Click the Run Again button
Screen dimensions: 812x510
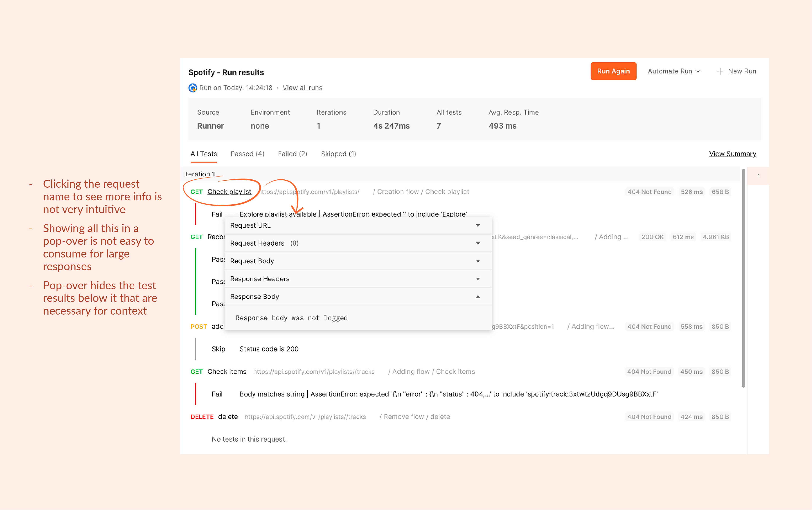pos(613,71)
